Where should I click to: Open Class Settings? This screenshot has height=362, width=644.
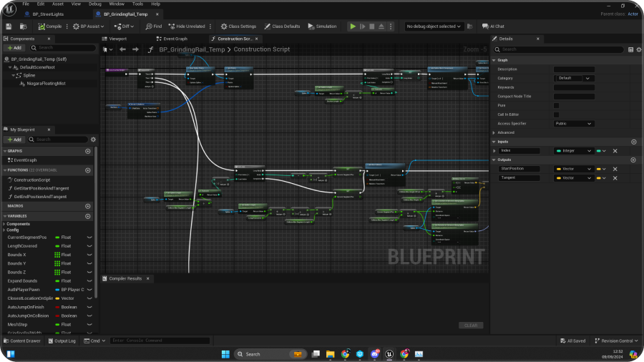tap(238, 26)
